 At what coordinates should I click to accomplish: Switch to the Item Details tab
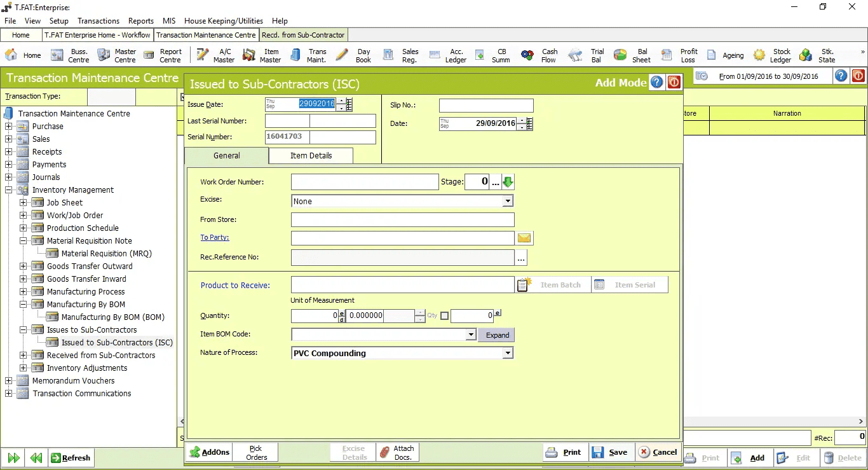311,155
